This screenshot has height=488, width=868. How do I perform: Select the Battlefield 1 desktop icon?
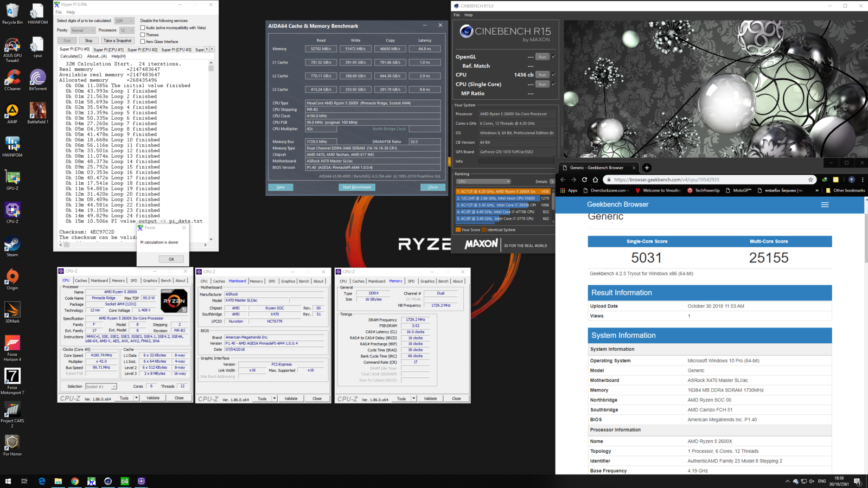pos(37,114)
